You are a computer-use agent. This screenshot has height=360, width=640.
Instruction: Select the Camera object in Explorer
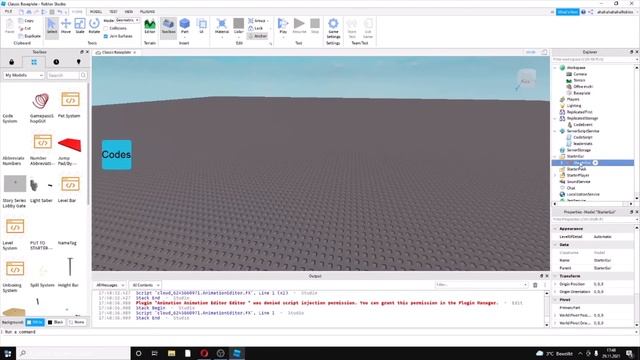tap(580, 74)
